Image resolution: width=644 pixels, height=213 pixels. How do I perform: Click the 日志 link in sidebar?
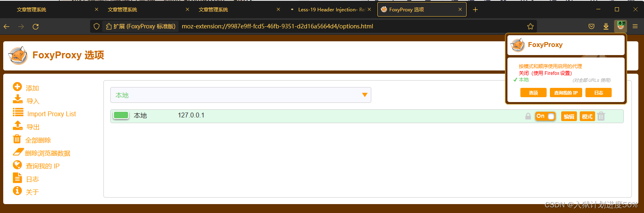point(33,179)
